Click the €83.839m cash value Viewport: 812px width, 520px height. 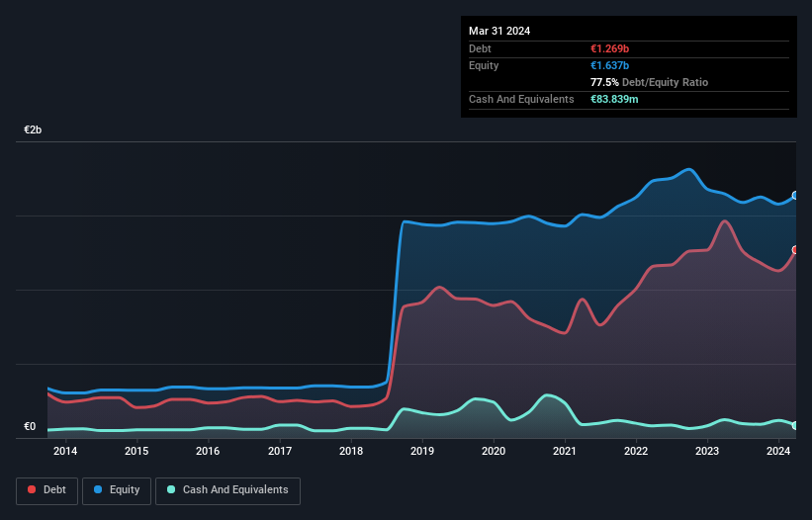pyautogui.click(x=614, y=99)
